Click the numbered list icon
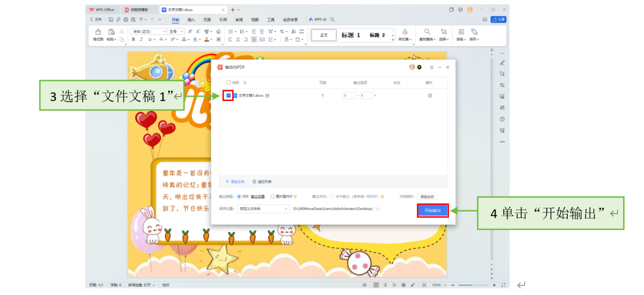 coord(242,31)
